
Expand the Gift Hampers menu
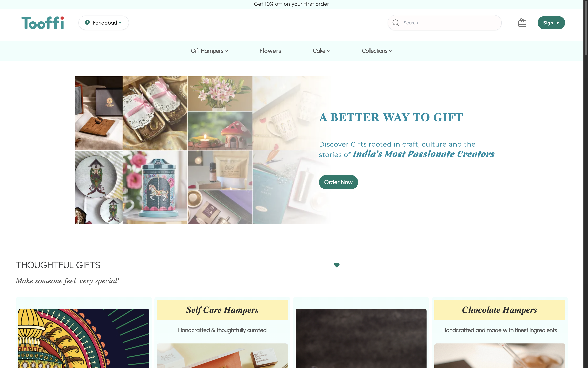click(x=209, y=51)
